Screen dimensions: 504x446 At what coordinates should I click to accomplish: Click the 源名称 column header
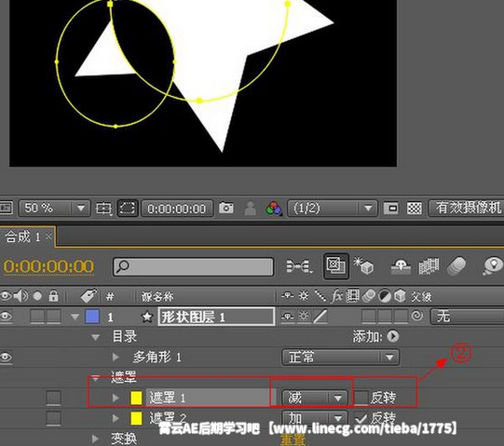coord(157,296)
